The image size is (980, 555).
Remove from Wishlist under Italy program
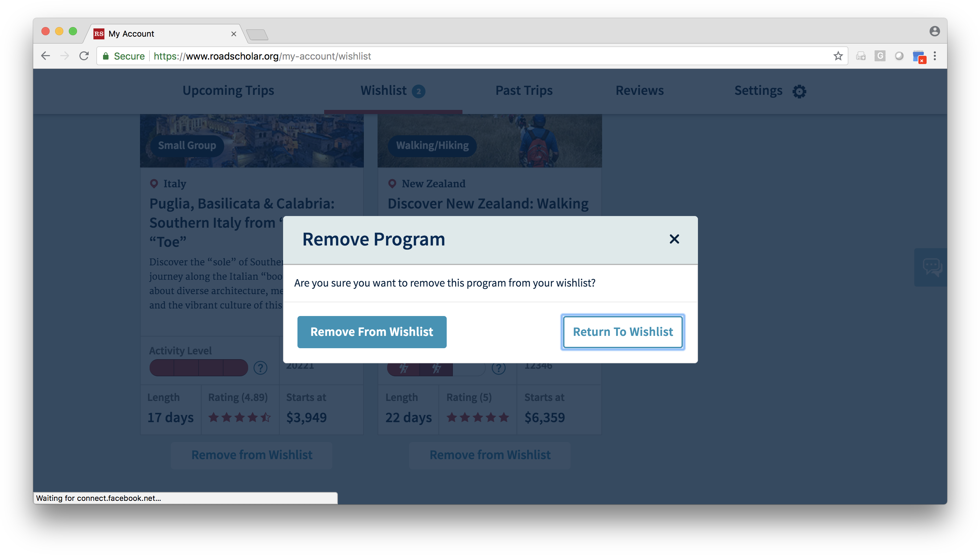pos(252,455)
